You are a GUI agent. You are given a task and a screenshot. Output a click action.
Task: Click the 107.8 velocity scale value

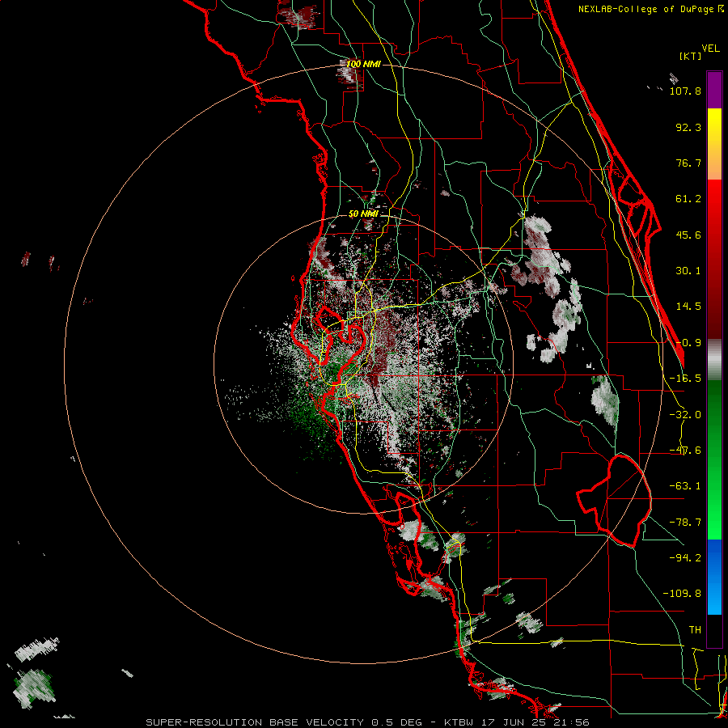coord(685,91)
